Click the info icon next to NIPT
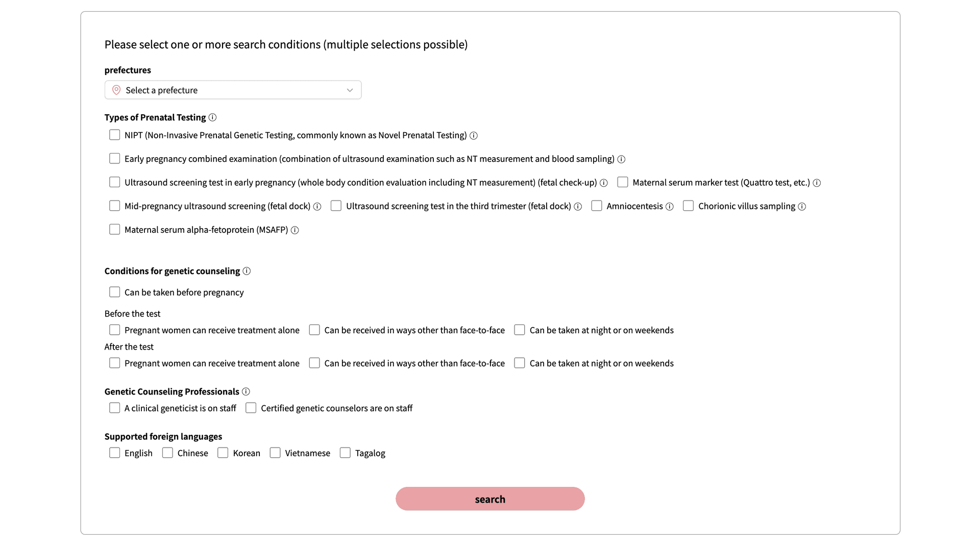This screenshot has height=543, width=980. pos(473,136)
